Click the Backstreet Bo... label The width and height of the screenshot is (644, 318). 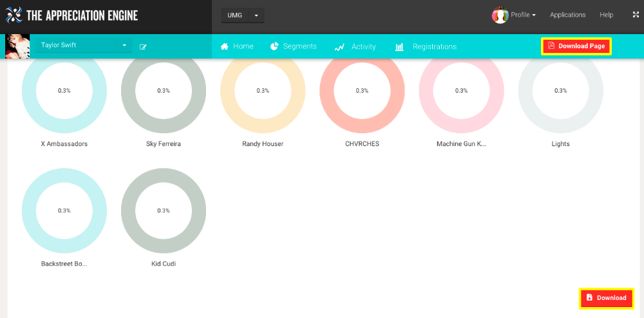click(64, 264)
